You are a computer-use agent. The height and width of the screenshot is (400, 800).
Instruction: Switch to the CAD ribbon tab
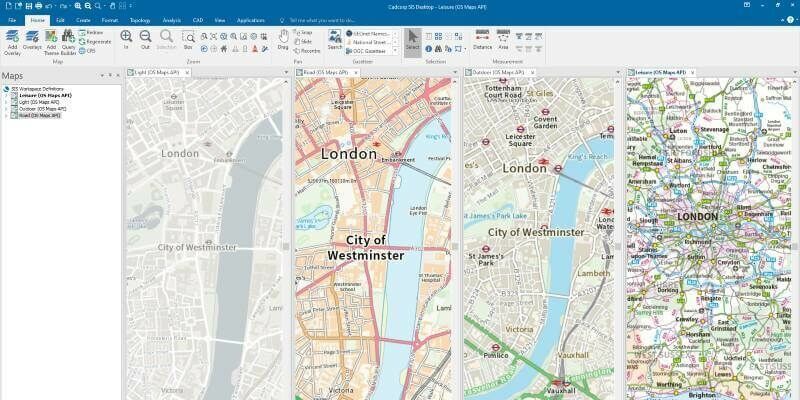pyautogui.click(x=198, y=20)
